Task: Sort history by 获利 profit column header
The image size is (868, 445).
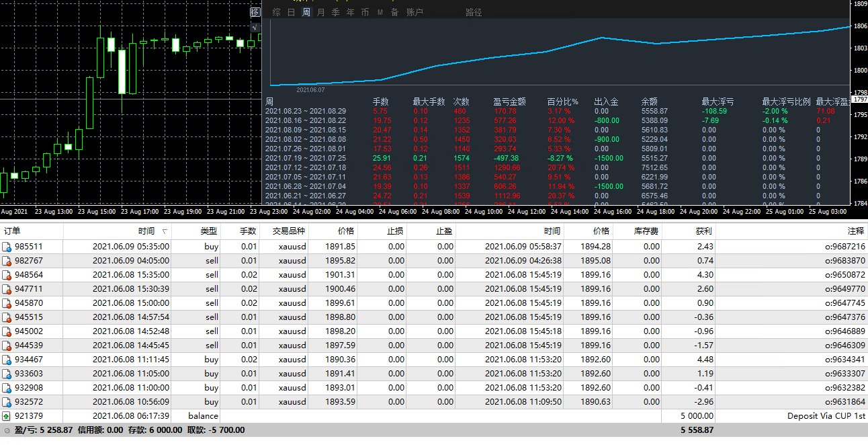Action: (703, 231)
